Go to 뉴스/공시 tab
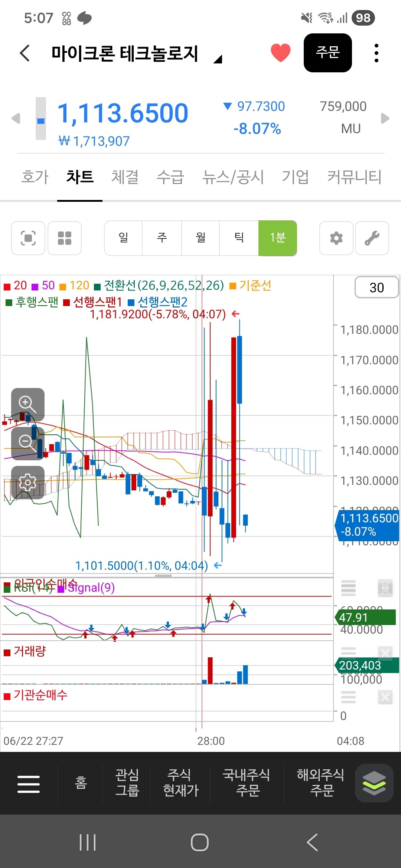 click(233, 177)
